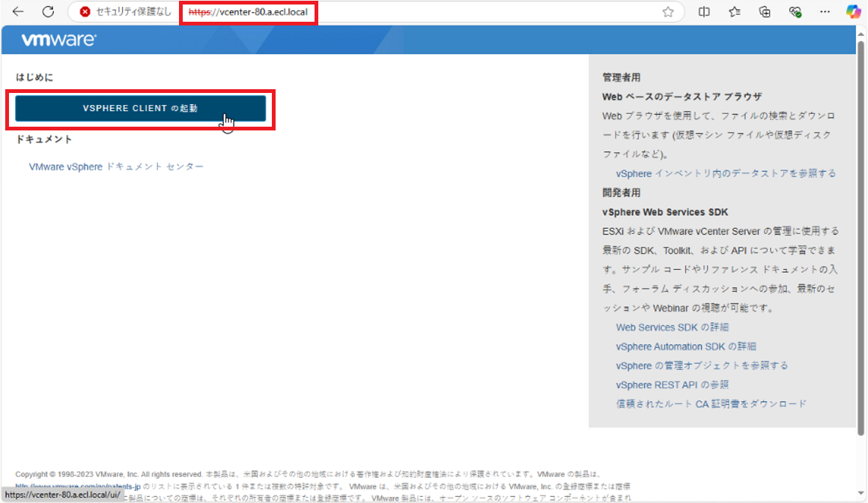Viewport: 868px width, 503px height.
Task: Click scrollbar up arrow
Action: coord(861,34)
